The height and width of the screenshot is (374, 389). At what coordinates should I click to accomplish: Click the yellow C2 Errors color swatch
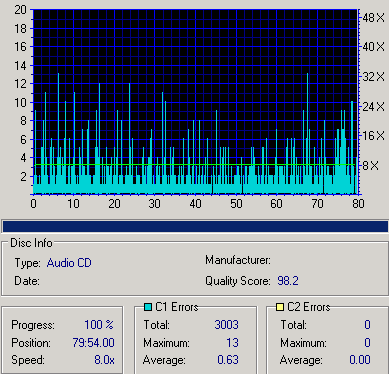click(280, 307)
